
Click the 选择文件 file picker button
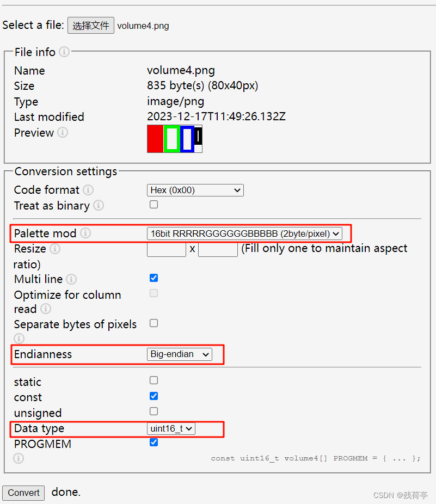[x=90, y=25]
